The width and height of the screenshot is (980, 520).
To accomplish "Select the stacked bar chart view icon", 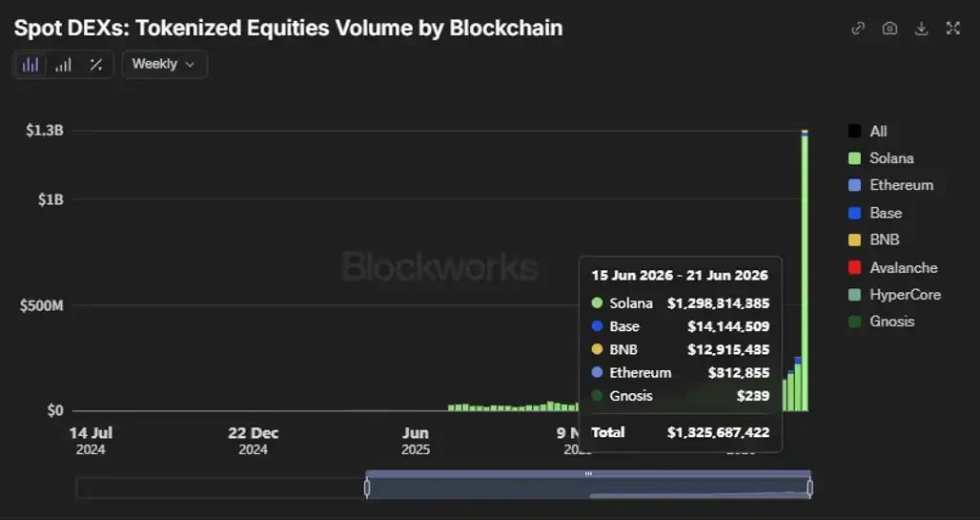I will [x=30, y=65].
